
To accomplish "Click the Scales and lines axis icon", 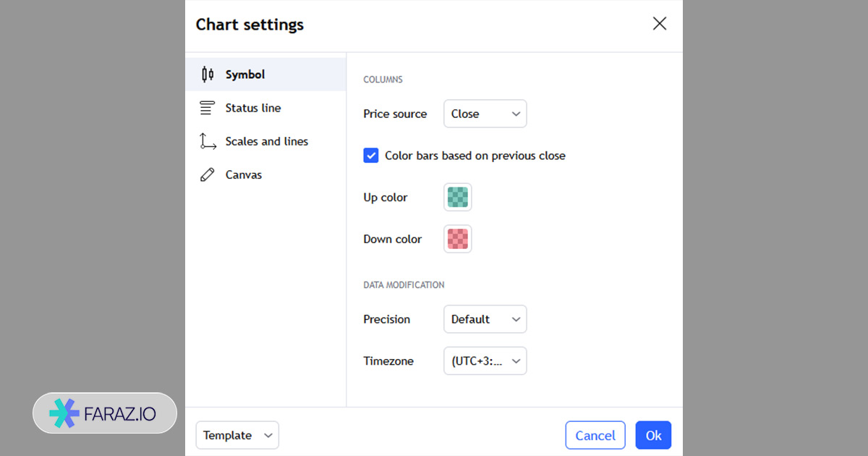I will (208, 141).
